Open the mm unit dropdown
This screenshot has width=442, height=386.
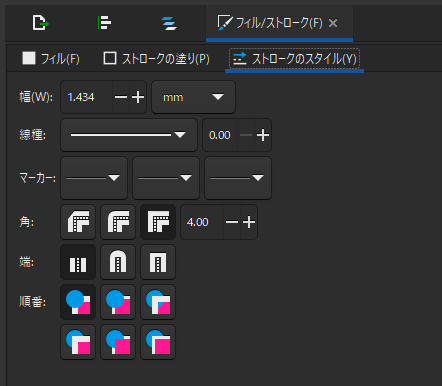[x=193, y=97]
